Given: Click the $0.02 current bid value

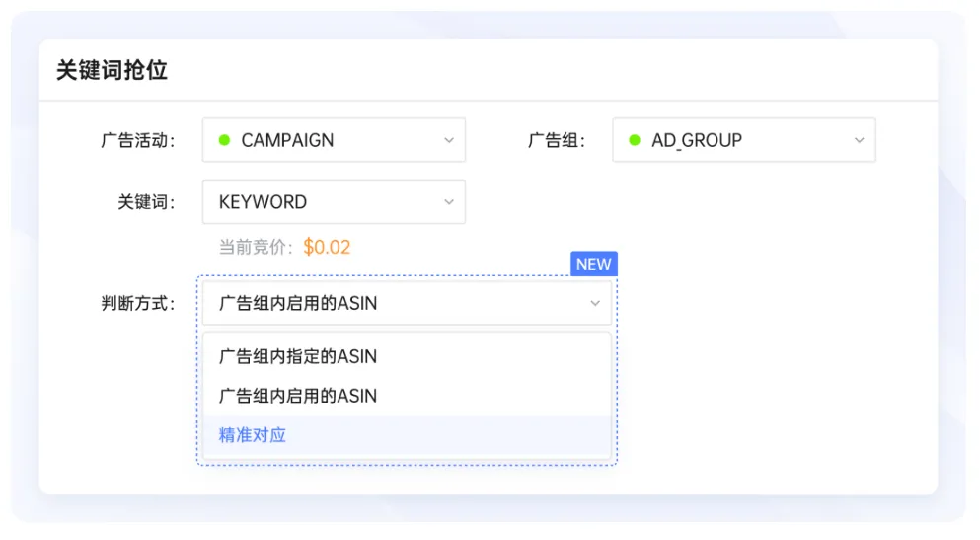Looking at the screenshot, I should pyautogui.click(x=327, y=247).
